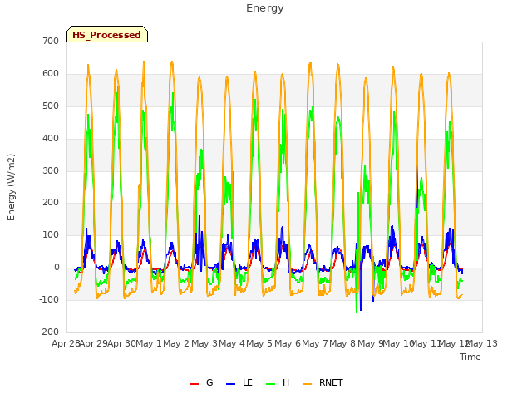Click the Apr 28 x-axis date label
The image size is (532, 399).
pos(66,343)
